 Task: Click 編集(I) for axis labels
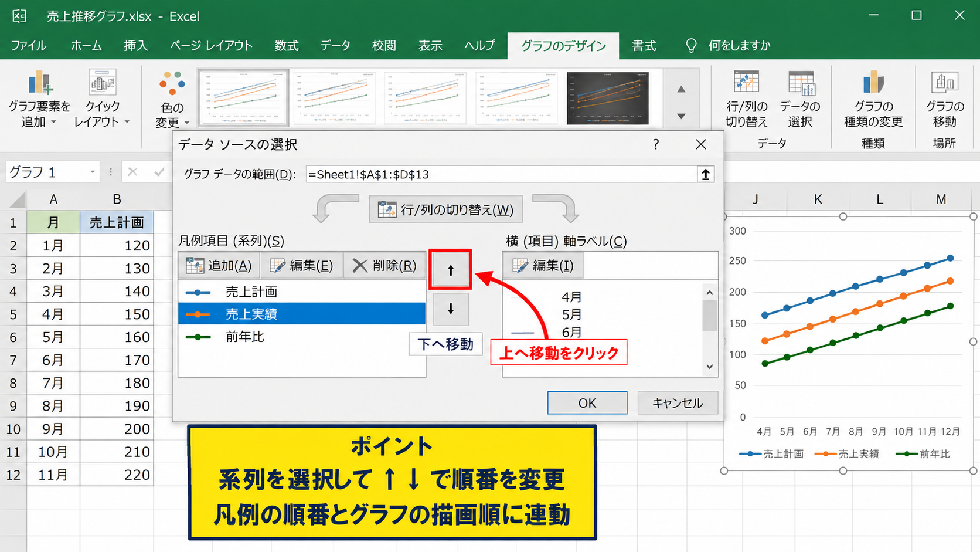coord(543,266)
